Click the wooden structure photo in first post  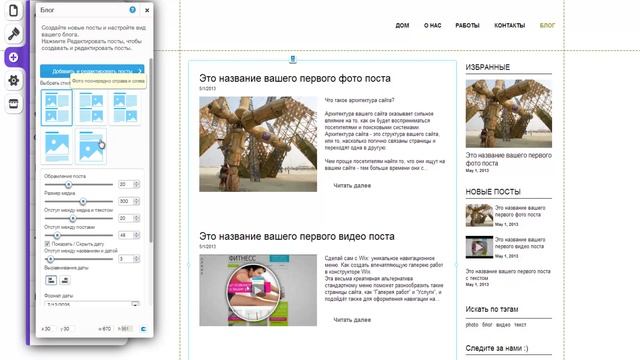click(258, 144)
